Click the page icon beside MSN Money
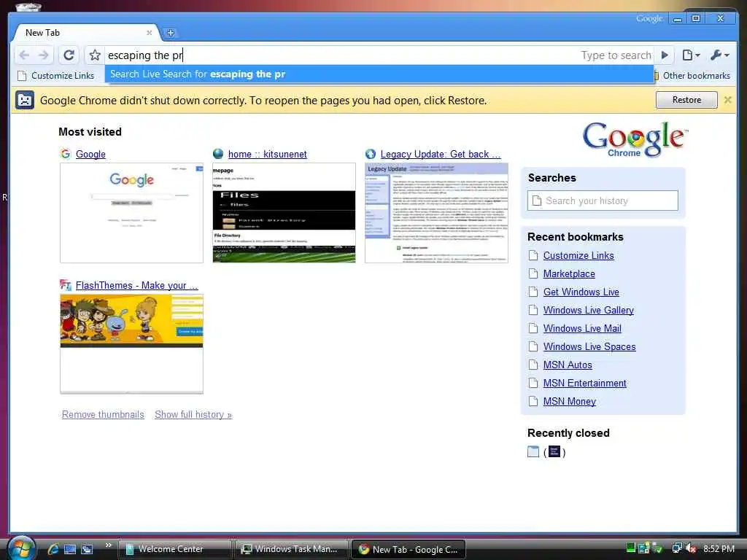This screenshot has height=560, width=747. (x=533, y=402)
